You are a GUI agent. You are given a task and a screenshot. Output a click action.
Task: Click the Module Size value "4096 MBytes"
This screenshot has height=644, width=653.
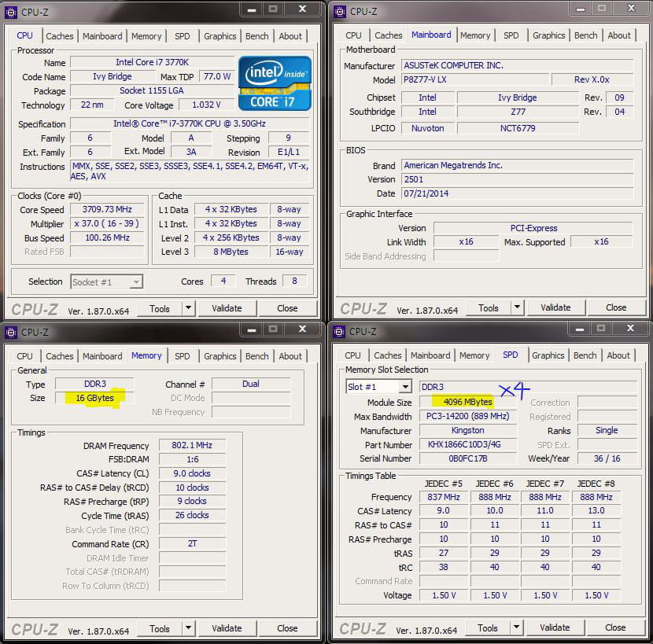(467, 402)
